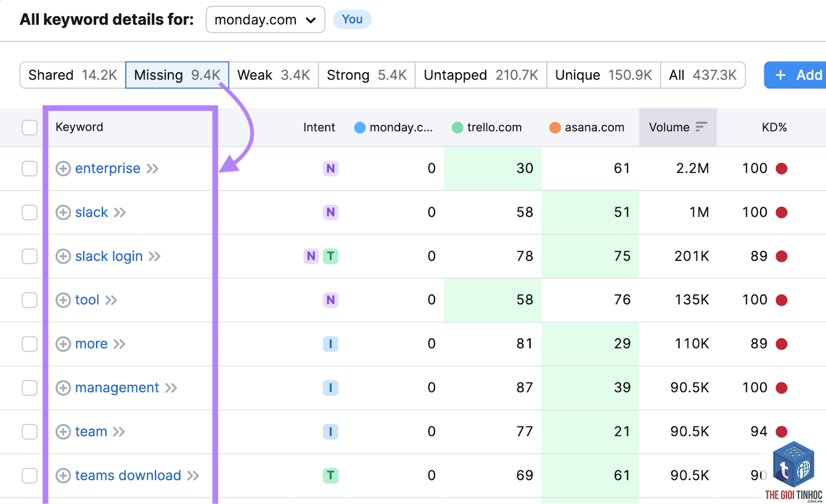826x504 pixels.
Task: Click the informational intent badge for management
Action: [x=330, y=388]
